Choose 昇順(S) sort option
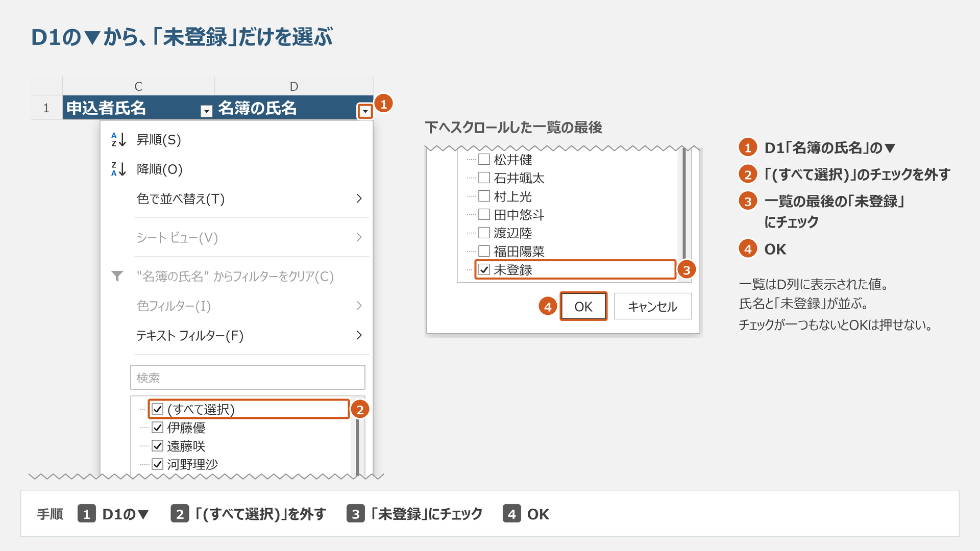 [159, 140]
